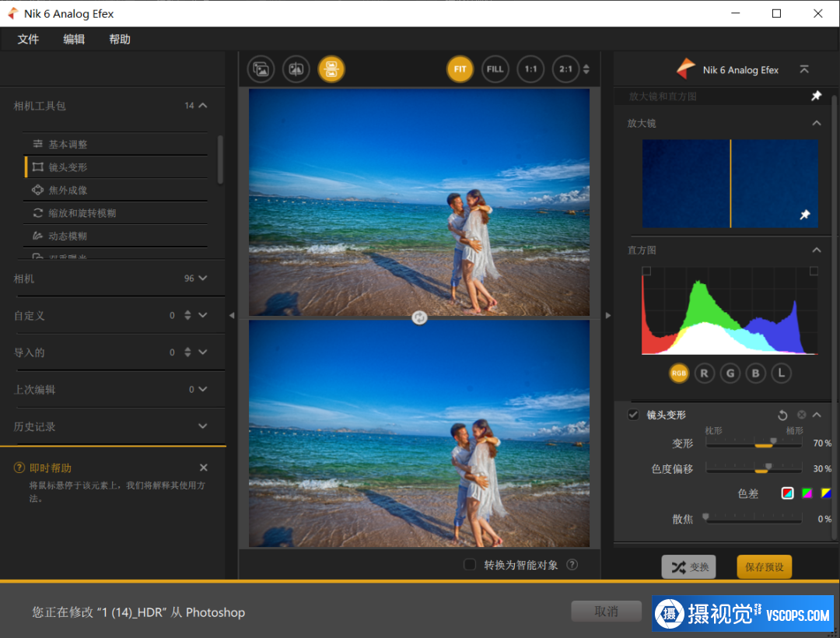Remove the 镜头变形 filter with the X icon
Screen dimensions: 840x638
(x=801, y=415)
